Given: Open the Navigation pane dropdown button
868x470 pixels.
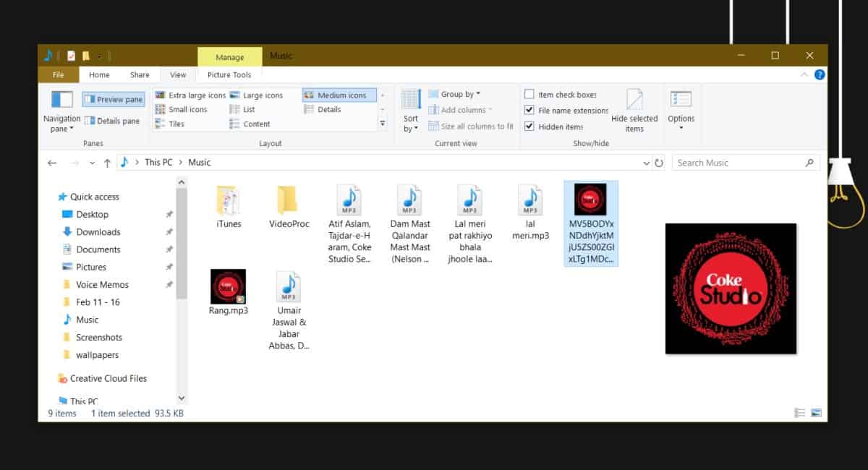Looking at the screenshot, I should point(61,112).
